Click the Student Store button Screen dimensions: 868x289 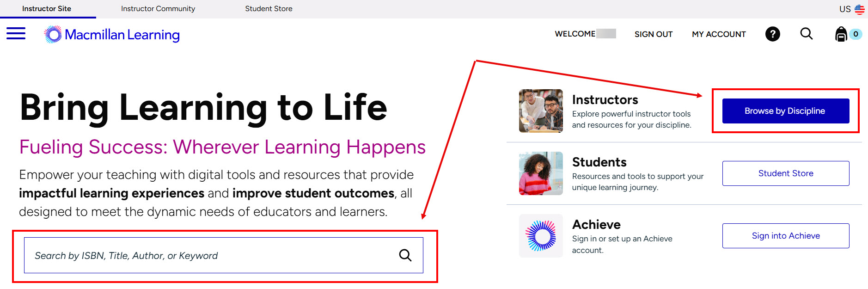(x=785, y=173)
